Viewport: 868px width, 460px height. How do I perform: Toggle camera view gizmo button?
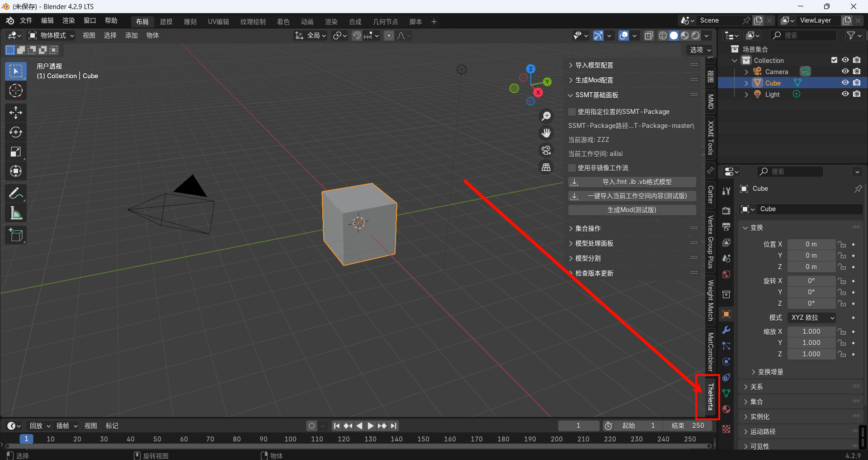pyautogui.click(x=546, y=150)
